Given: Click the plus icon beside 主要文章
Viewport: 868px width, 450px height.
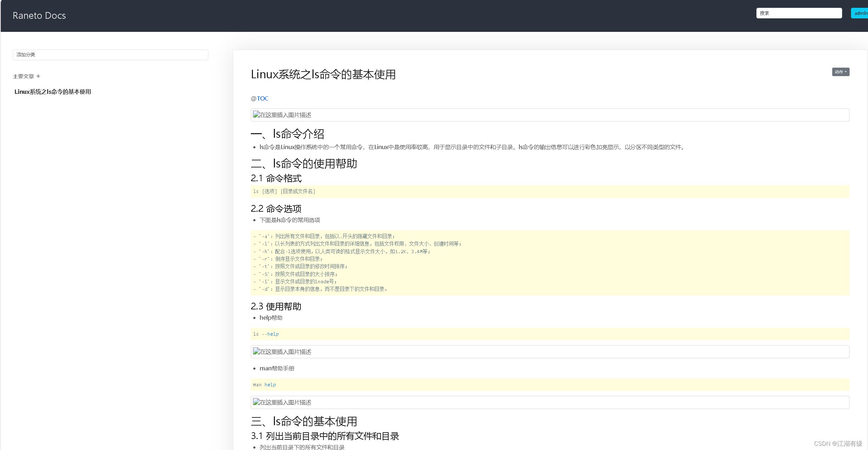Looking at the screenshot, I should pos(38,76).
